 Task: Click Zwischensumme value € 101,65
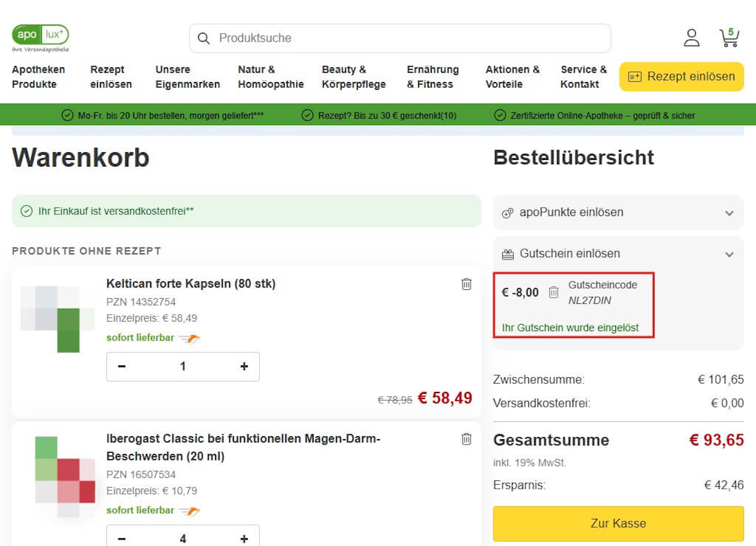(x=721, y=380)
